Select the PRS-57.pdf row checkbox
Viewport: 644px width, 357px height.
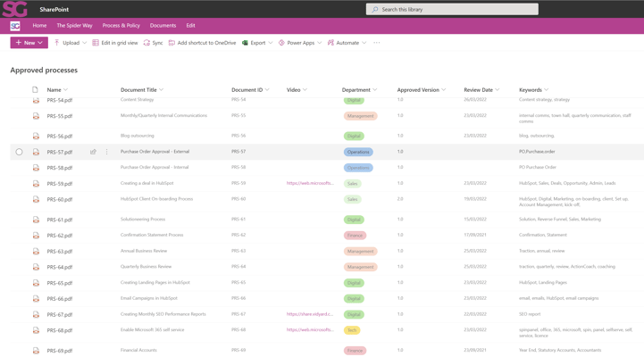19,152
